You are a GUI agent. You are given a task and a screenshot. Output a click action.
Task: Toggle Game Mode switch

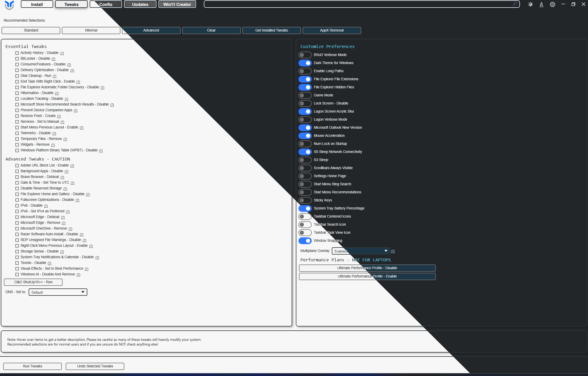(x=305, y=95)
